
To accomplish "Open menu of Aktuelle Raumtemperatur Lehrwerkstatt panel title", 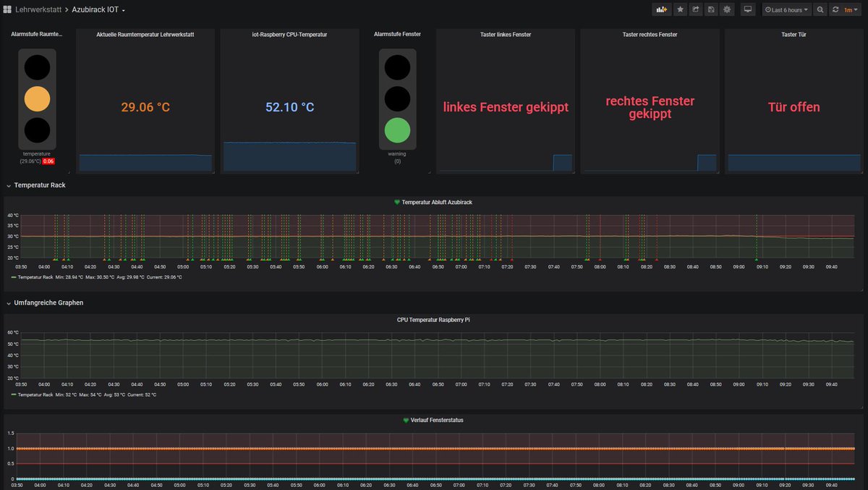I will pyautogui.click(x=145, y=34).
